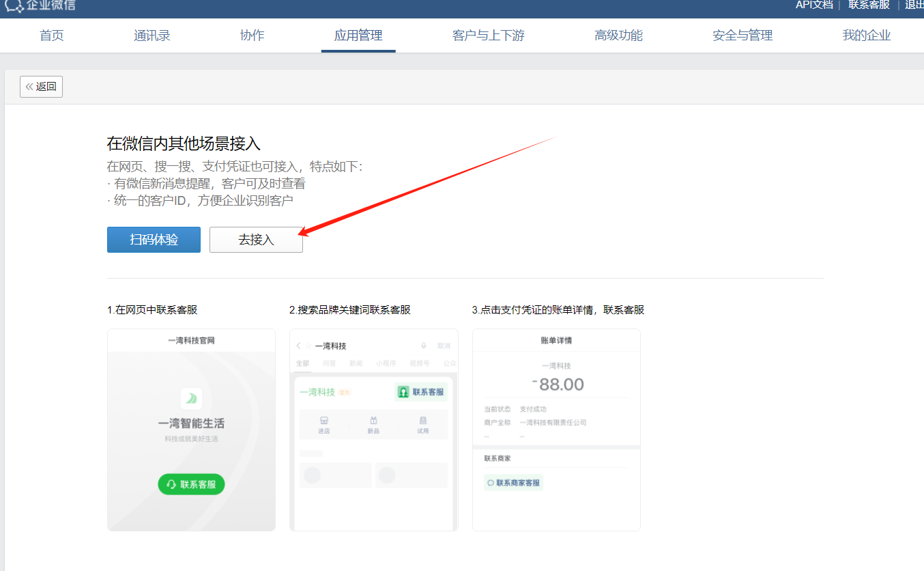The height and width of the screenshot is (571, 924).
Task: Select the 我的企业 tab
Action: 867,36
